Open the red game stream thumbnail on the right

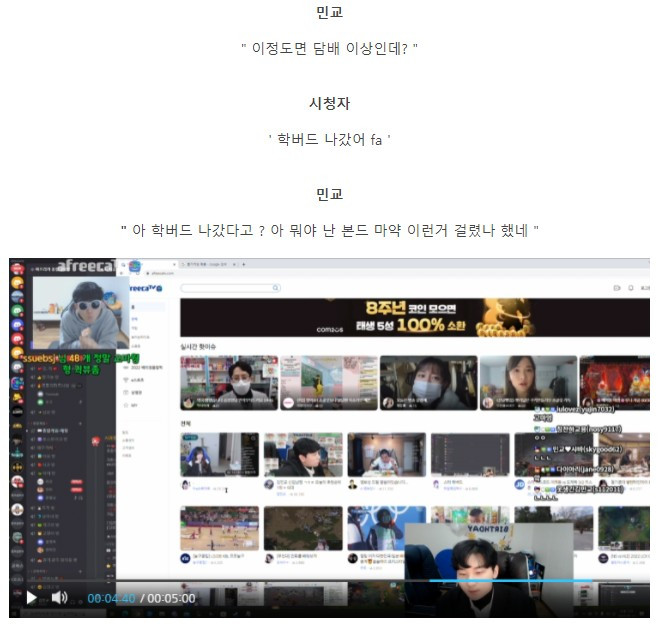point(615,383)
